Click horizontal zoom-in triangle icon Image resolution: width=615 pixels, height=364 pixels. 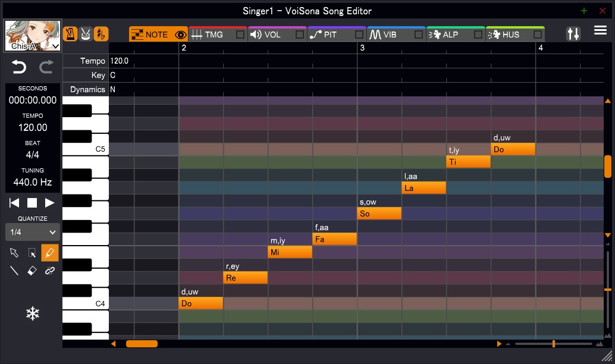pos(600,344)
